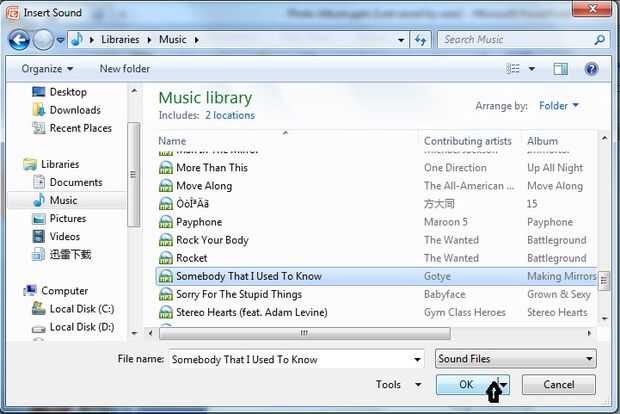The image size is (620, 414).
Task: Open the view options dropdown arrow
Action: (x=532, y=69)
